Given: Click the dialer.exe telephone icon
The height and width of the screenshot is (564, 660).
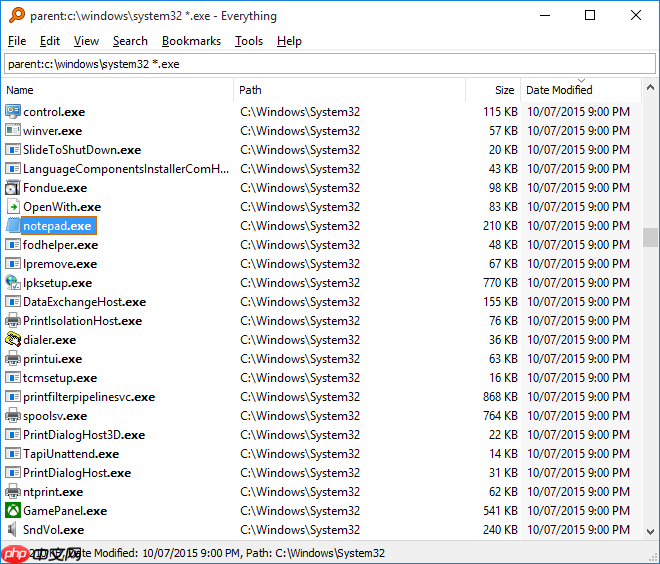Looking at the screenshot, I should tap(13, 340).
